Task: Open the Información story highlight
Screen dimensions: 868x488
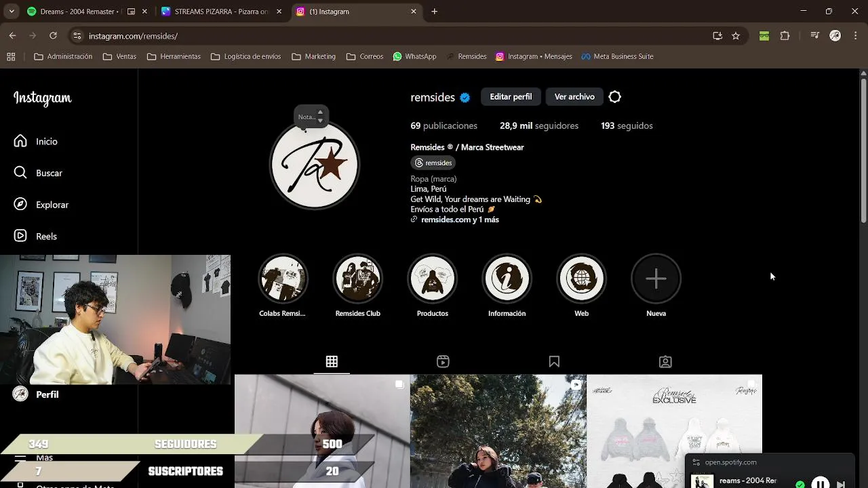Action: 507,285
